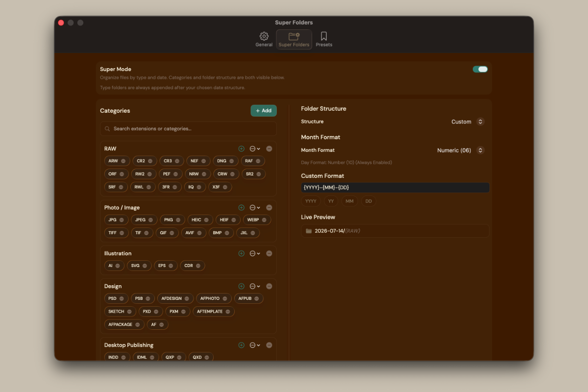Open the RAW category options menu
The image size is (588, 392).
[255, 148]
